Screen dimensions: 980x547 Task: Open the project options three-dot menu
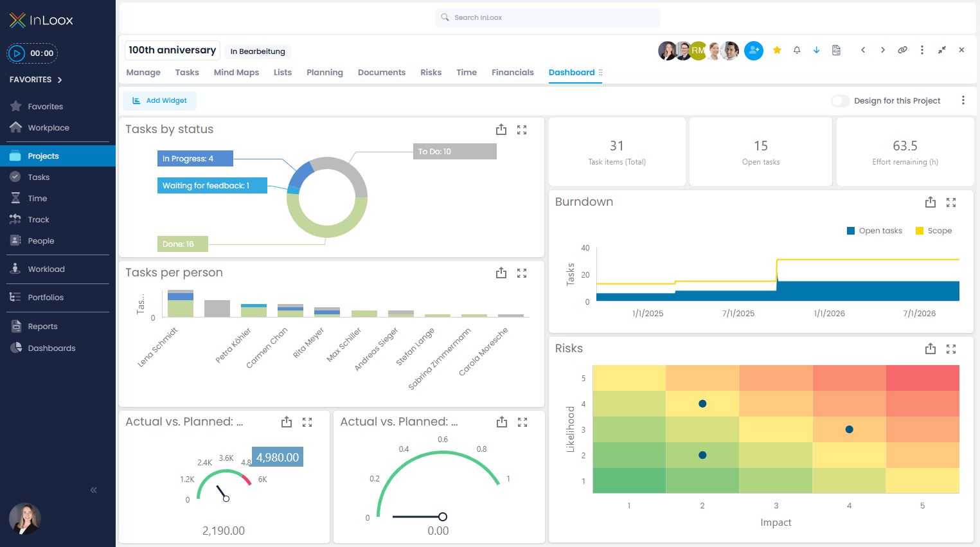point(922,49)
